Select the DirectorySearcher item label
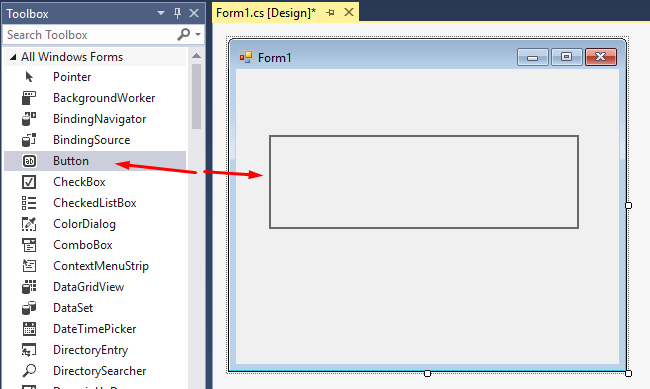Viewport: 650px width, 389px height. [99, 371]
